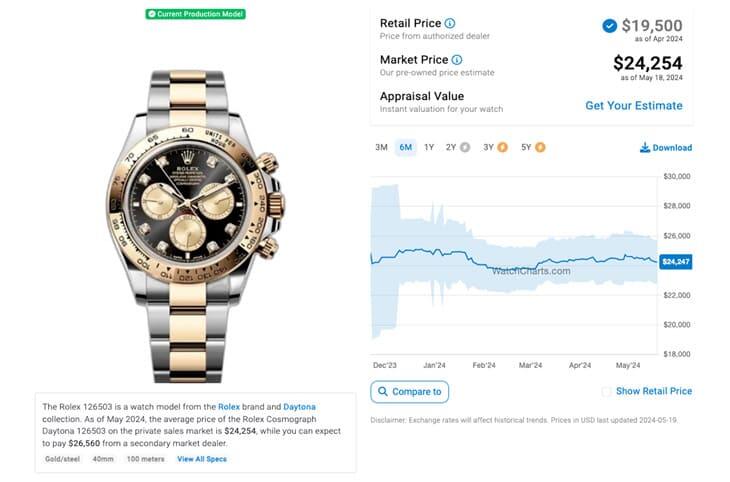Click the orange premium badge beside 3Y
This screenshot has height=482, width=730.
point(502,147)
